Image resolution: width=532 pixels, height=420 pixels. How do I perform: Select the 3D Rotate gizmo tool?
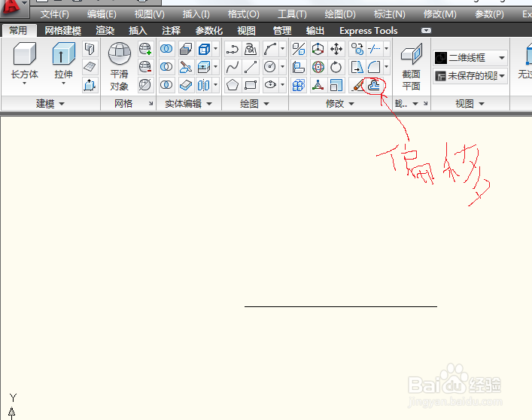coord(318,67)
